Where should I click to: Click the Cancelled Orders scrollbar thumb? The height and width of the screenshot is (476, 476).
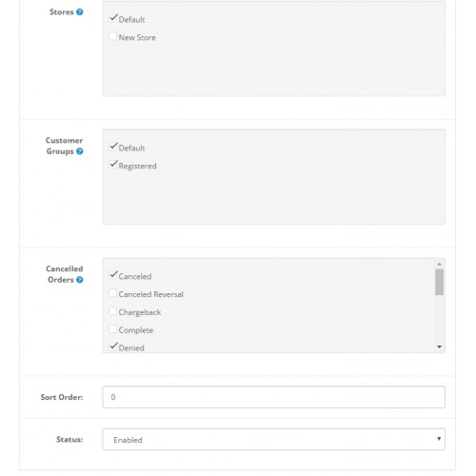439,282
